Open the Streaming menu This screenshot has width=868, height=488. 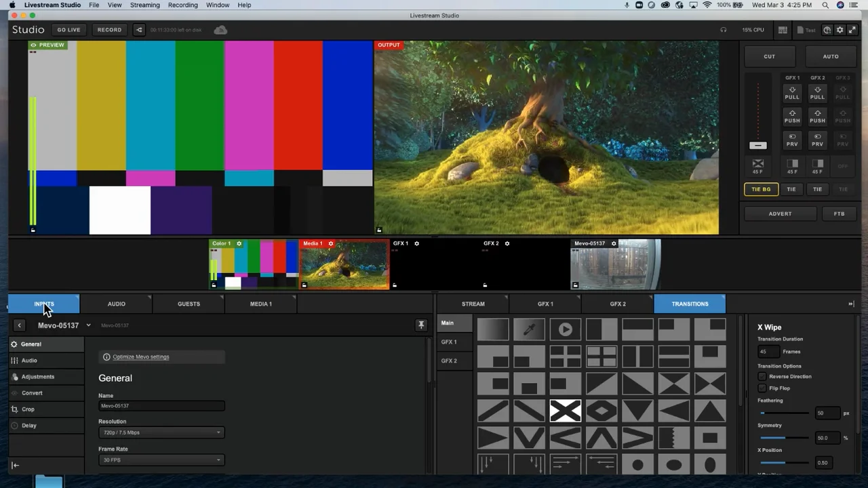[x=144, y=5]
